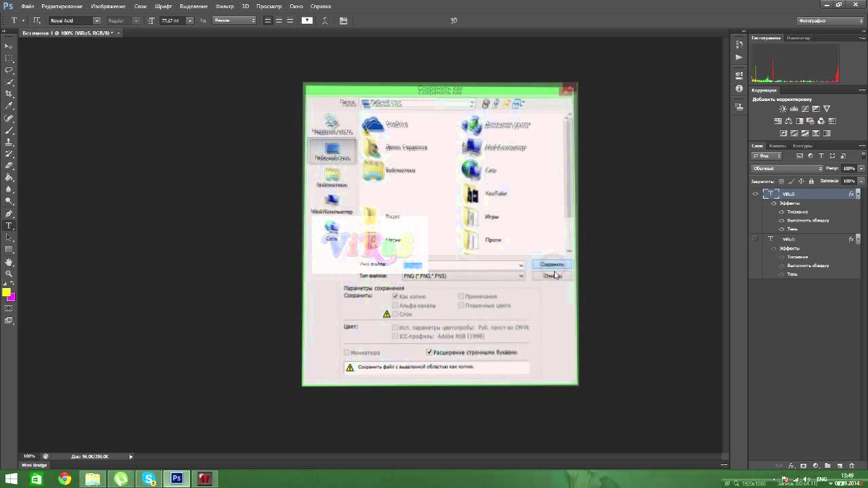Open the layer filter 'Вид' dropdown
The height and width of the screenshot is (488, 868).
pyautogui.click(x=766, y=156)
